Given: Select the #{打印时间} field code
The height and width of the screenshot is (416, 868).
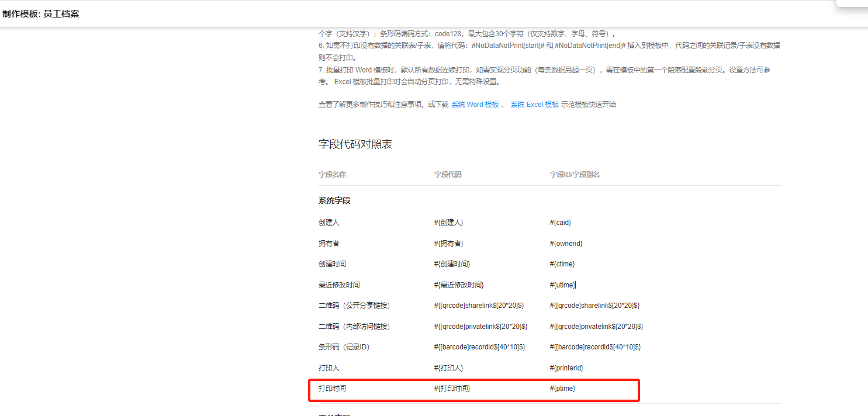Looking at the screenshot, I should 452,389.
